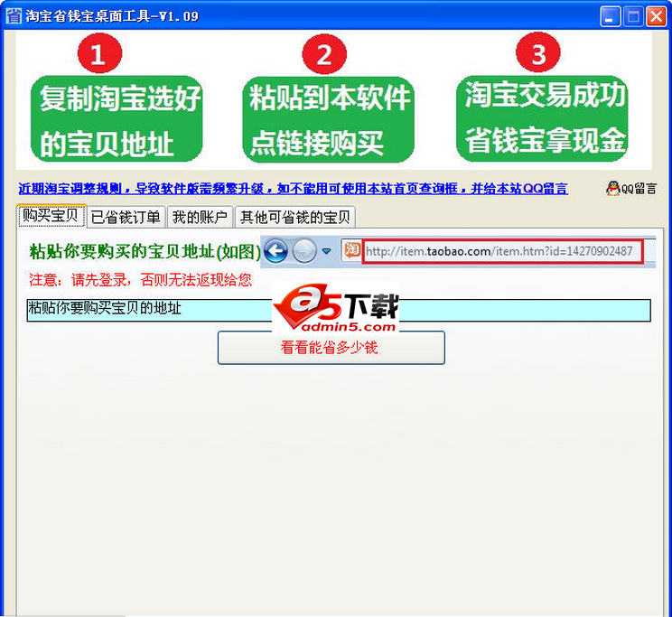Click the address input field 粘贴你要购买宝贝的地址
Viewport: 672px width, 617px height.
(x=339, y=310)
